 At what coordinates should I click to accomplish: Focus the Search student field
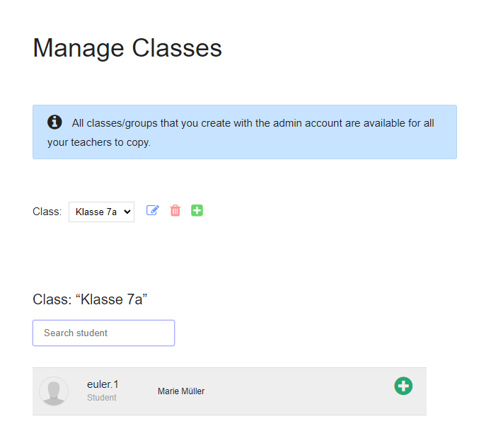(103, 333)
